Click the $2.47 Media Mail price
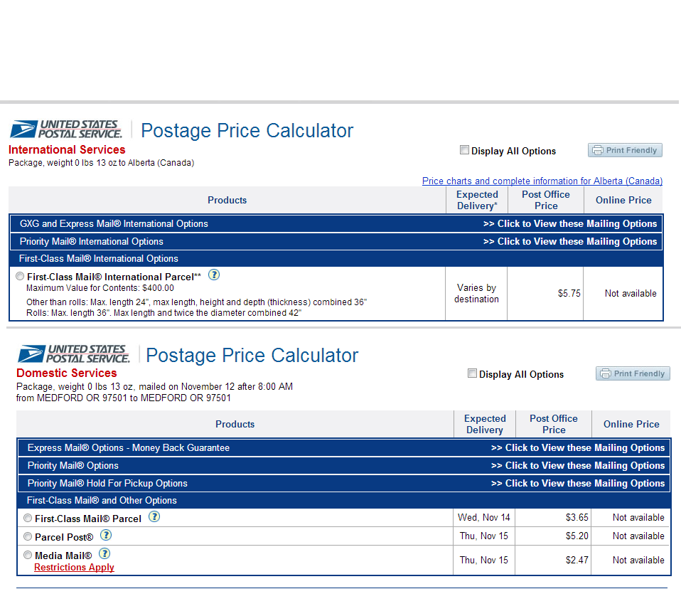The width and height of the screenshot is (681, 616). [577, 560]
